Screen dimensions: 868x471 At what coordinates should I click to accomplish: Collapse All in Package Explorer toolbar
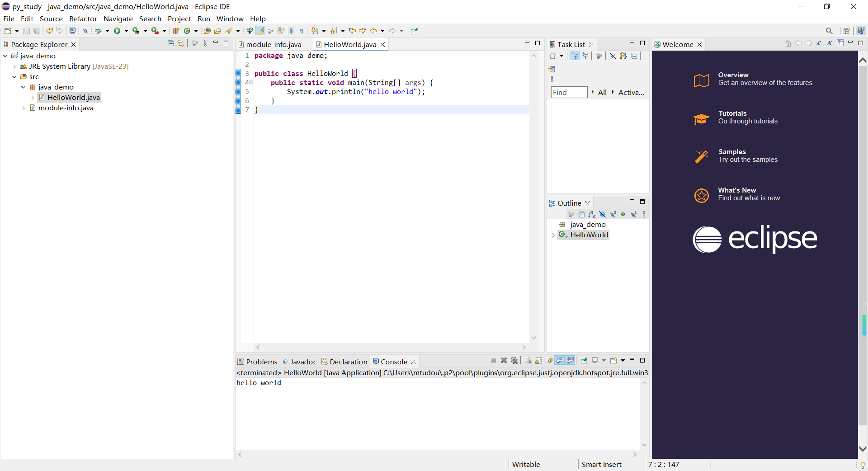coord(170,43)
